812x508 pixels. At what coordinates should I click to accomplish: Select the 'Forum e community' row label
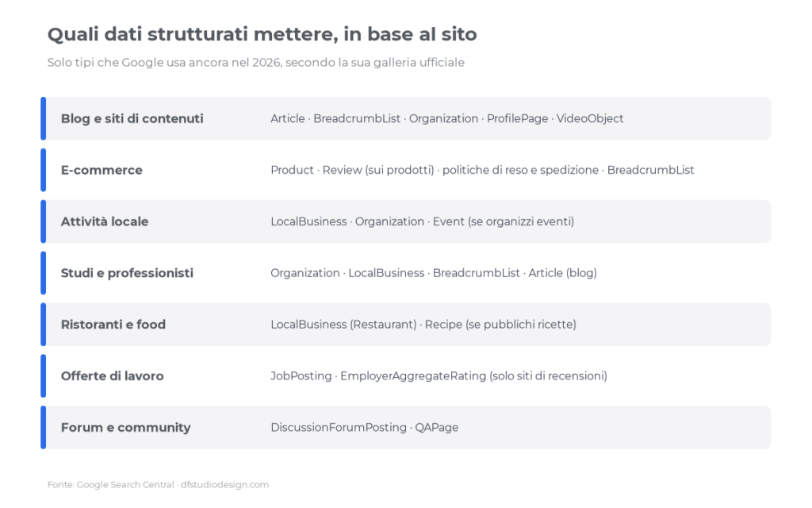126,428
